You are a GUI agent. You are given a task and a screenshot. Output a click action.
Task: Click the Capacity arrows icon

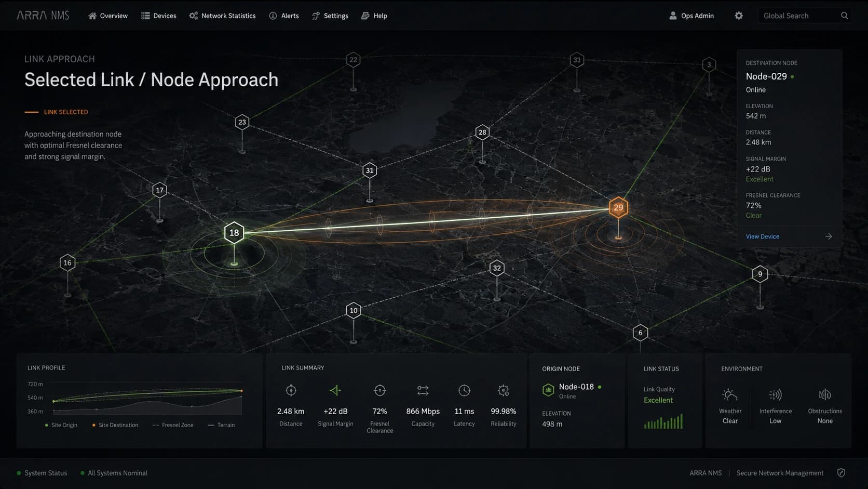click(423, 390)
